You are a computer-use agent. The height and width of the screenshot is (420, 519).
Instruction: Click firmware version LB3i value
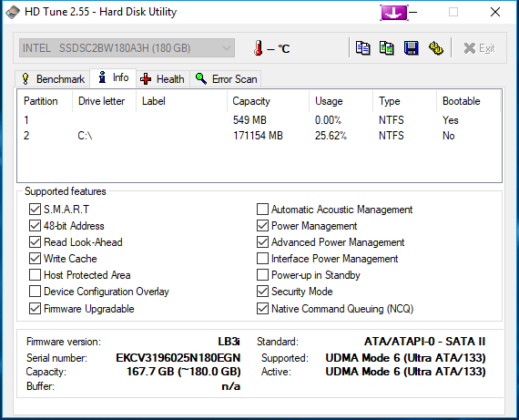[x=229, y=341]
